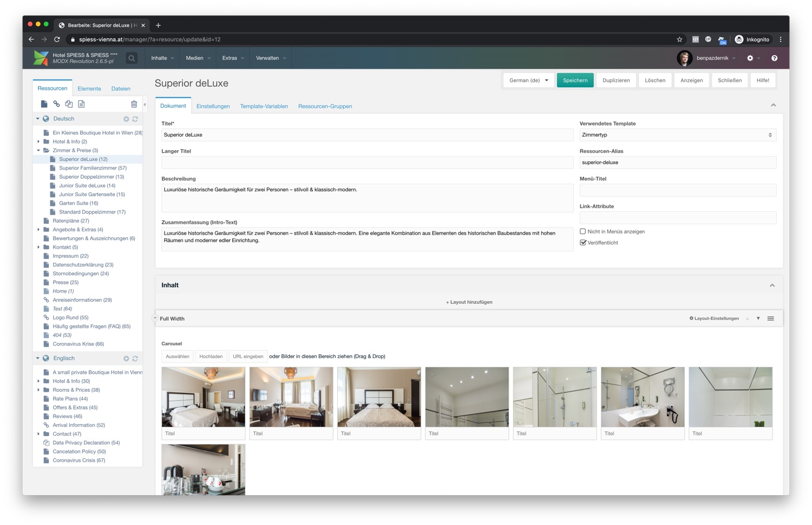Open a new browser tab
The width and height of the screenshot is (812, 525).
tap(158, 25)
